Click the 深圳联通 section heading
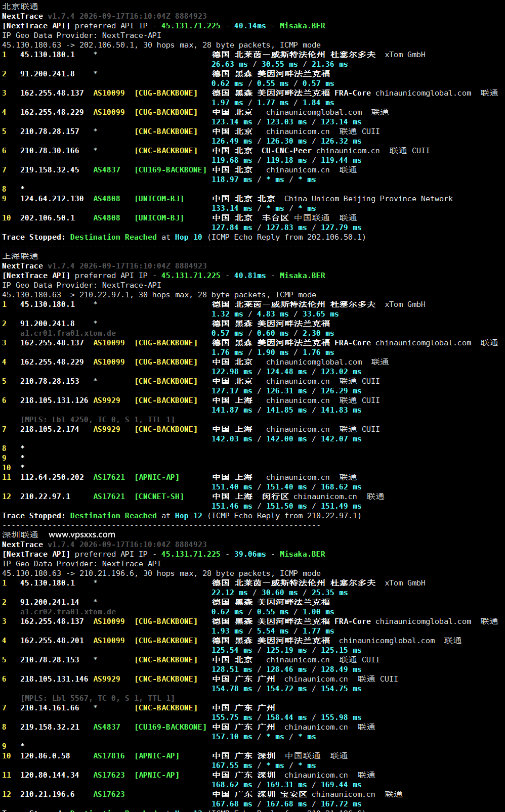This screenshot has height=812, width=505. click(20, 535)
